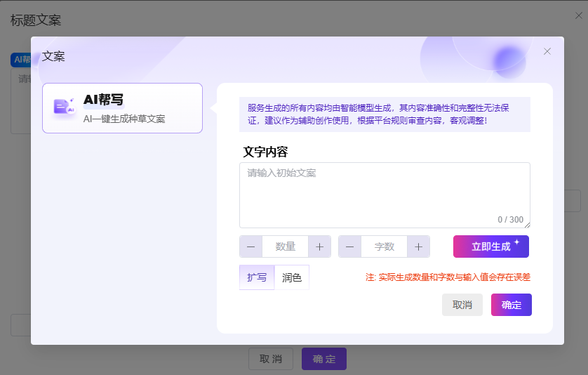Click the text area resize handle corner

pyautogui.click(x=527, y=225)
